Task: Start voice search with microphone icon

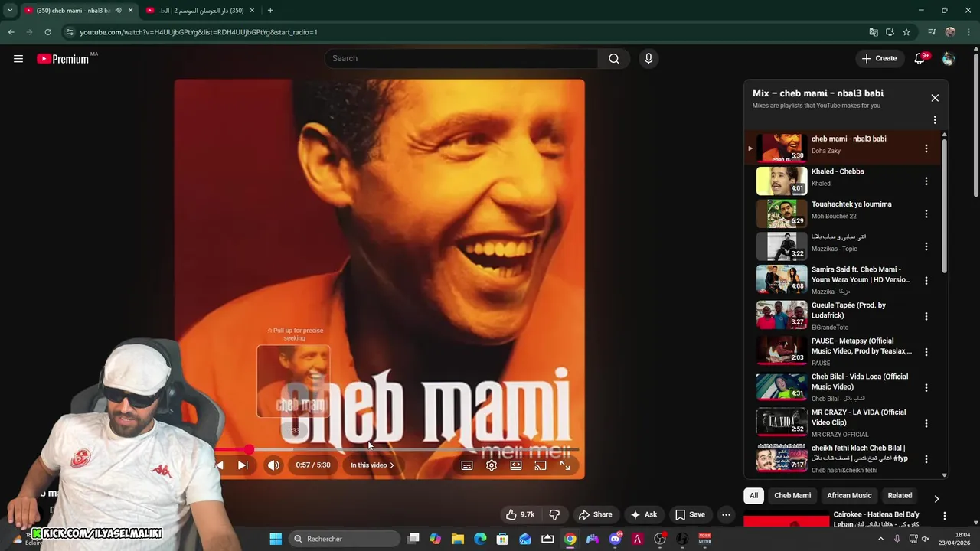Action: (648, 59)
